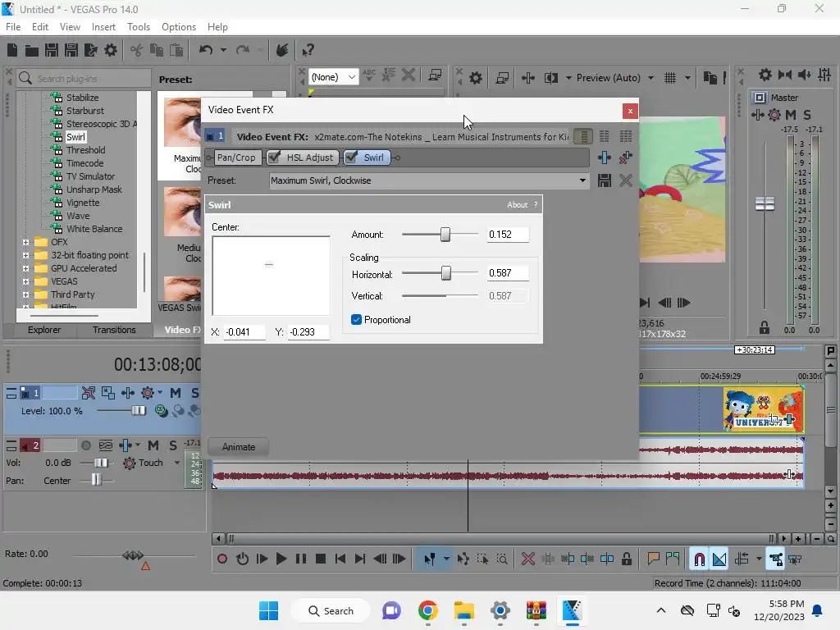Expand the 32-bit floating point folder
Viewport: 840px width, 630px height.
[25, 255]
